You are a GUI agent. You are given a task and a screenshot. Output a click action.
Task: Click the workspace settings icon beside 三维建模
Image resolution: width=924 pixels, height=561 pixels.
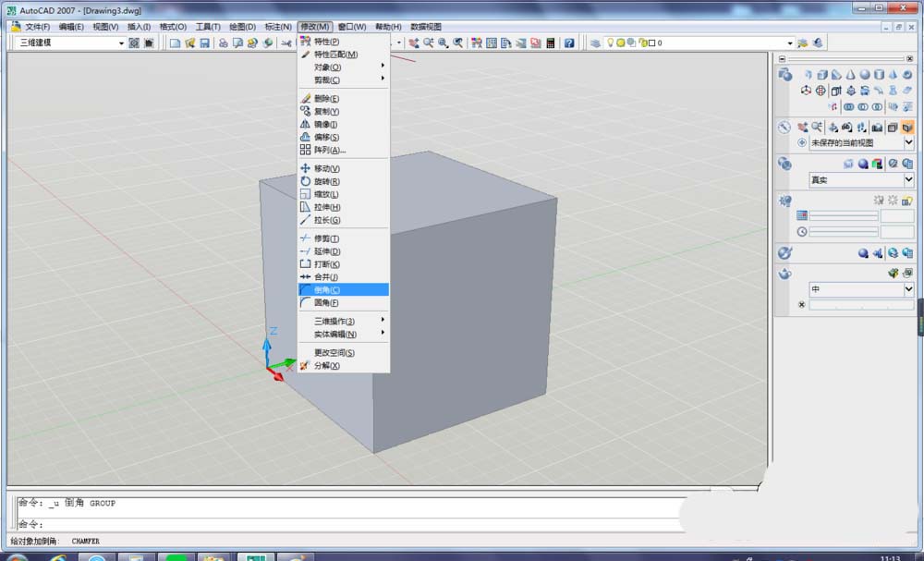point(134,43)
